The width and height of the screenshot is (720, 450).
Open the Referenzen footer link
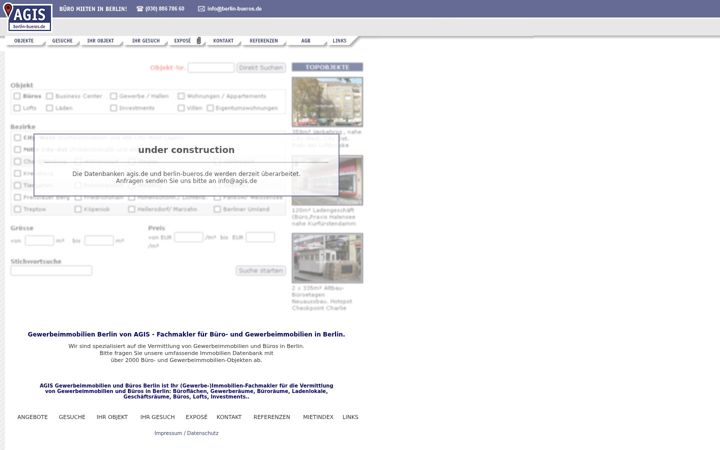tap(272, 417)
